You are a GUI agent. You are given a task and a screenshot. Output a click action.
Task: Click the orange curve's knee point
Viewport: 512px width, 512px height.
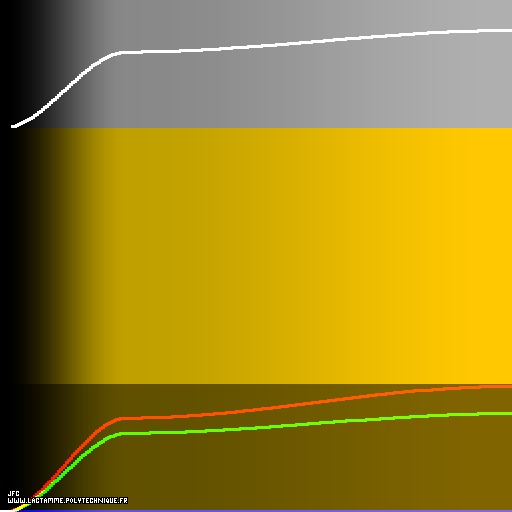coord(121,418)
